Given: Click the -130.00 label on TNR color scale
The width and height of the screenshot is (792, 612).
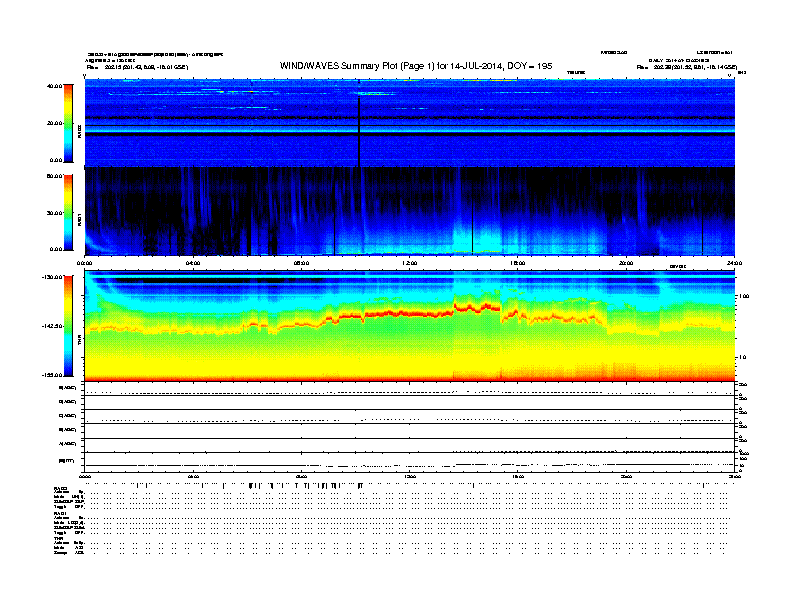Looking at the screenshot, I should point(53,277).
